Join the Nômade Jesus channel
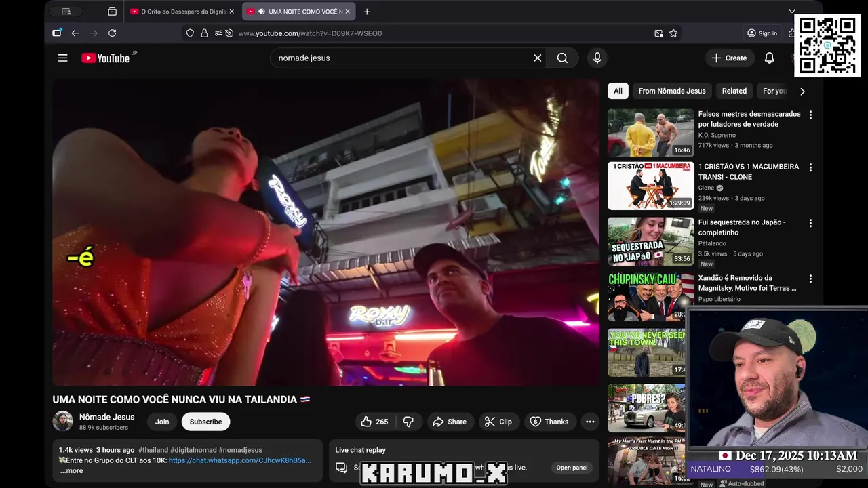Screen dimensions: 868x488 (x=162, y=422)
